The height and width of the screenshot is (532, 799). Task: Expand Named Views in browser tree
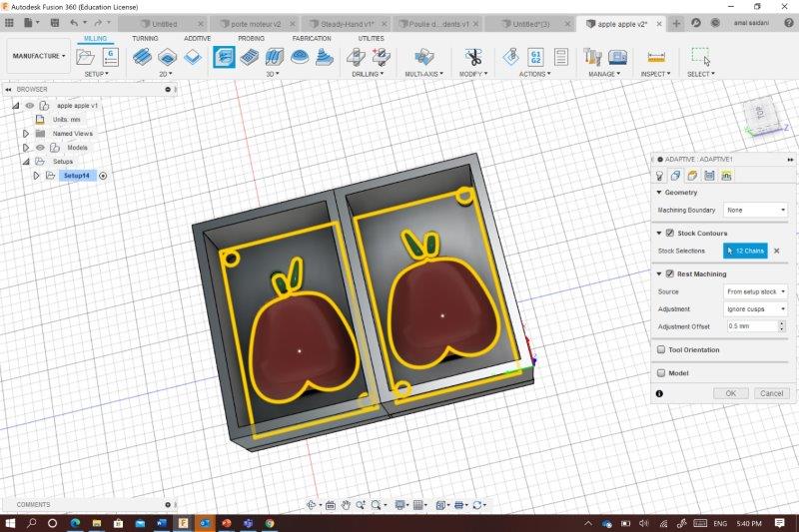click(x=26, y=134)
